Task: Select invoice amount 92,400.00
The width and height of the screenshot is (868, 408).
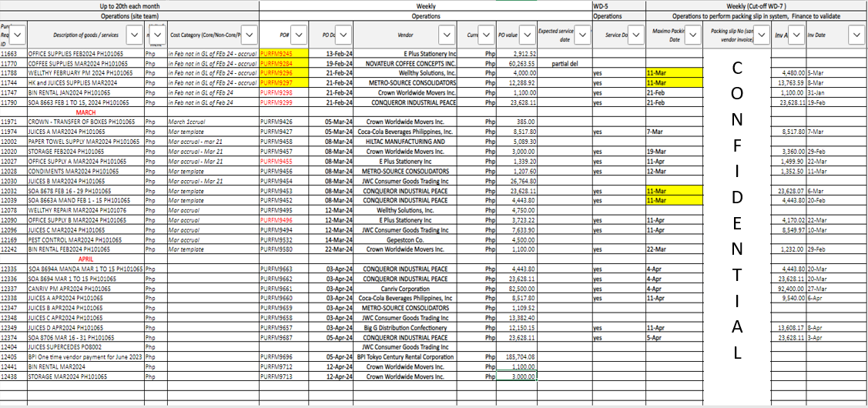Action: coord(789,288)
